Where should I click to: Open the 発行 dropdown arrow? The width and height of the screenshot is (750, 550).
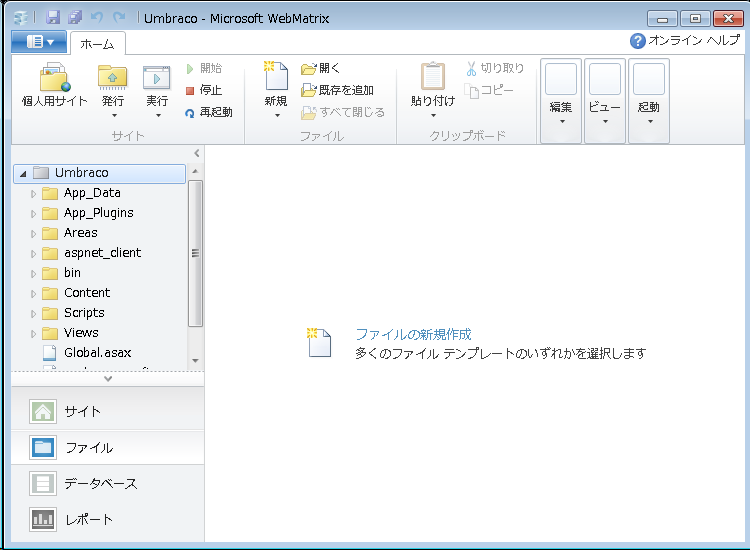(x=114, y=116)
